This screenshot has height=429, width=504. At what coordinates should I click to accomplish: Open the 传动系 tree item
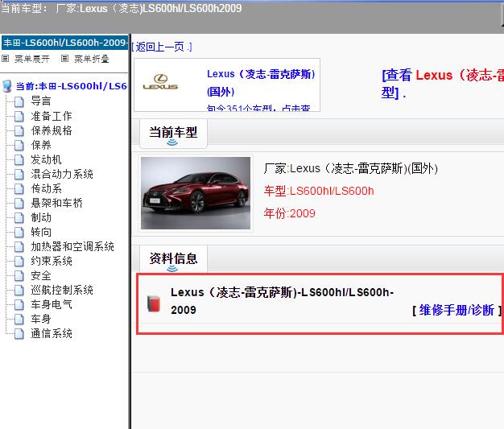point(46,188)
